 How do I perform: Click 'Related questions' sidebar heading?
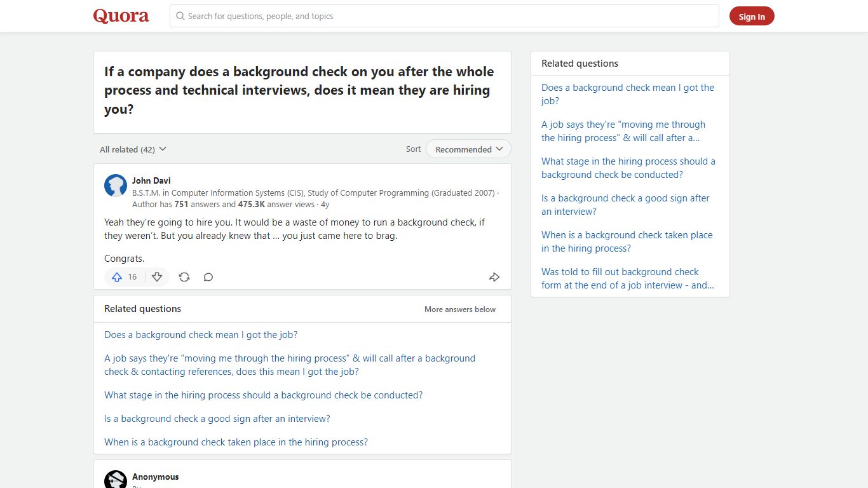coord(580,64)
